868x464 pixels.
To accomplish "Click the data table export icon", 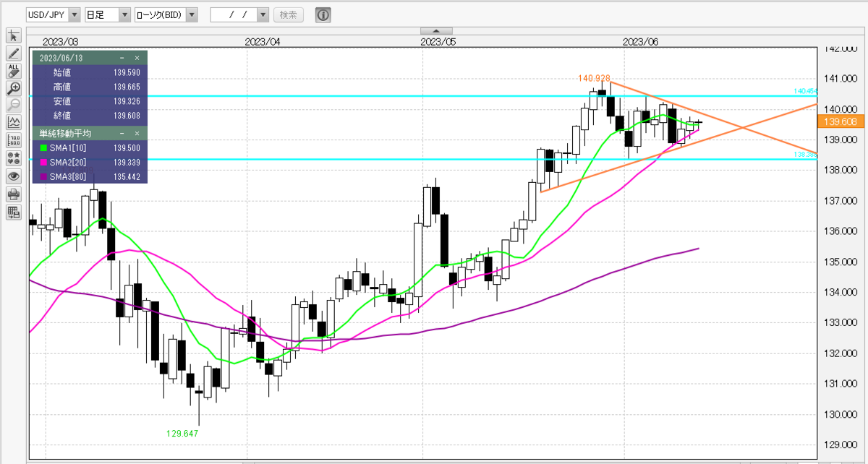I will [13, 212].
